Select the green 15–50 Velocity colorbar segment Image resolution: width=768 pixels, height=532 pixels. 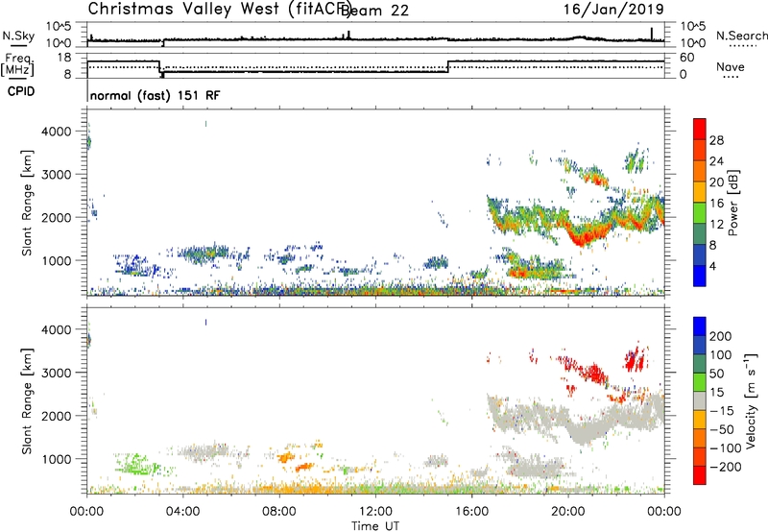(x=700, y=382)
